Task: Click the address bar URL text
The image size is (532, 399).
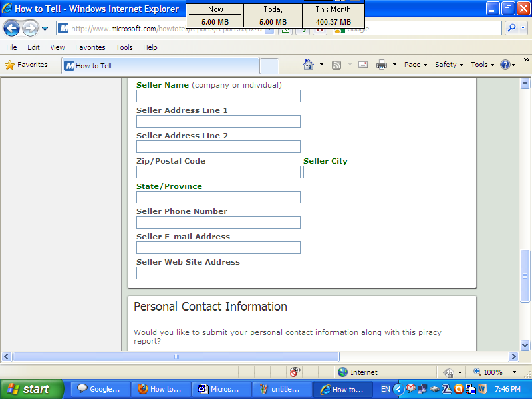Action: point(167,29)
